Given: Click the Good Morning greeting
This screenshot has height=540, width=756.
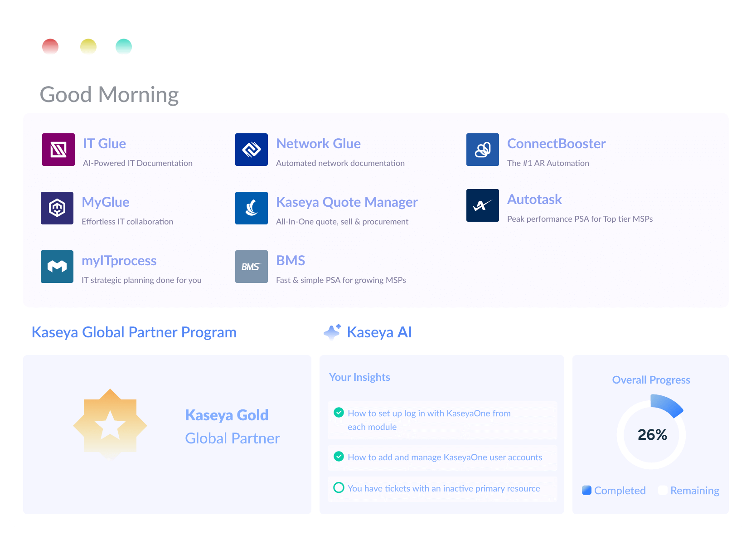Looking at the screenshot, I should [x=109, y=95].
